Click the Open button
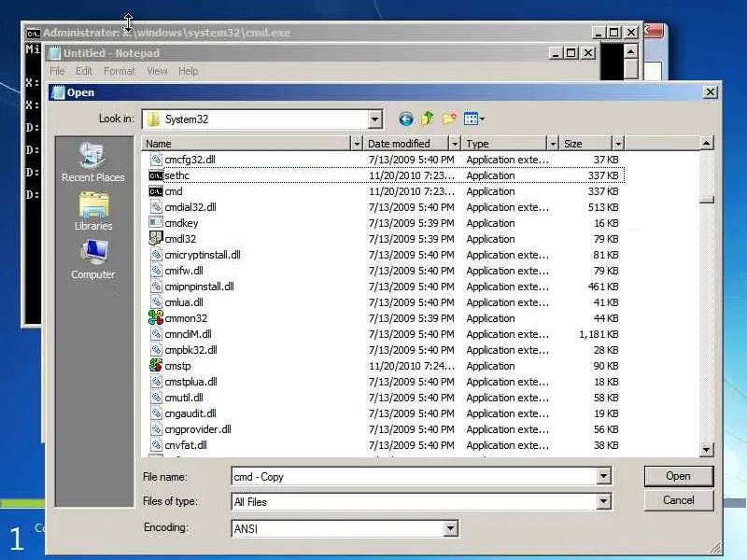Screen dimensions: 747x560 coord(679,476)
